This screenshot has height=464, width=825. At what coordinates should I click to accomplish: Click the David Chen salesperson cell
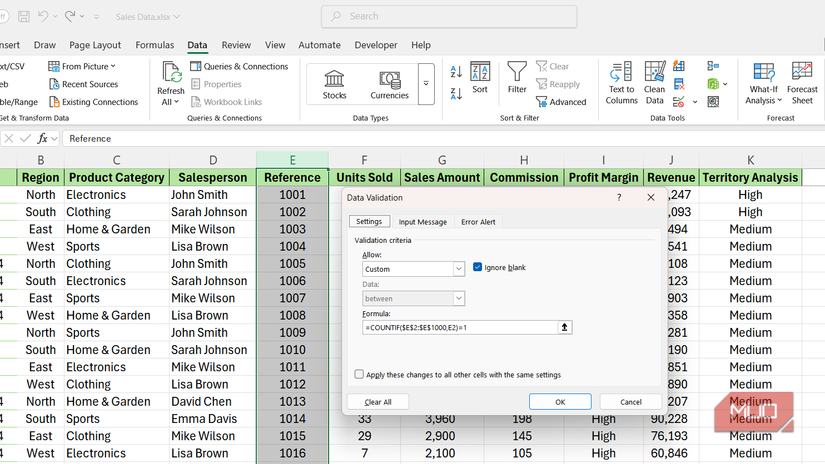coord(212,401)
